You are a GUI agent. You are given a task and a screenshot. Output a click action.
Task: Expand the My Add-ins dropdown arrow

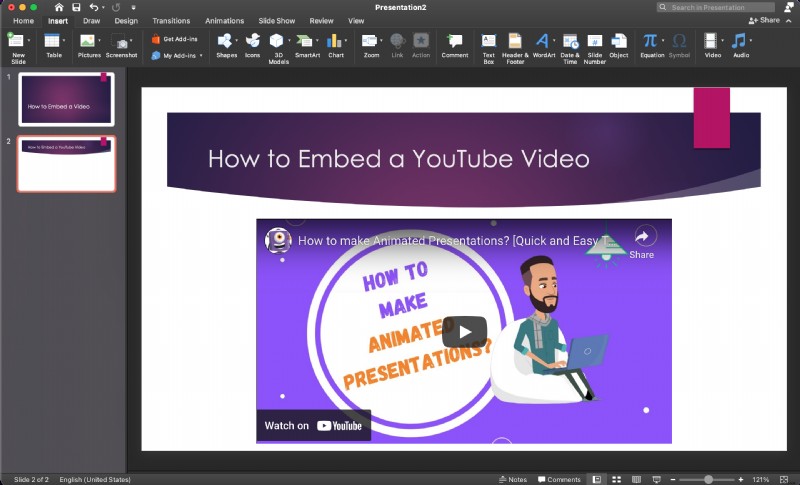(201, 56)
